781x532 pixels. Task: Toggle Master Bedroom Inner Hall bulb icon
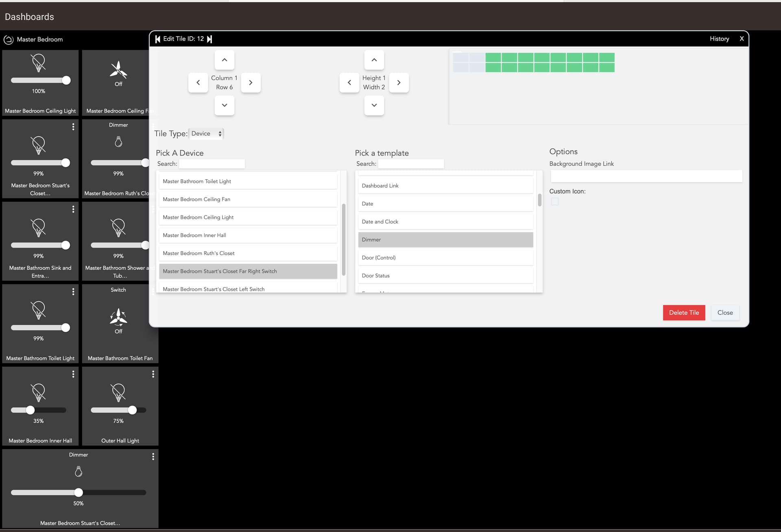pos(39,393)
